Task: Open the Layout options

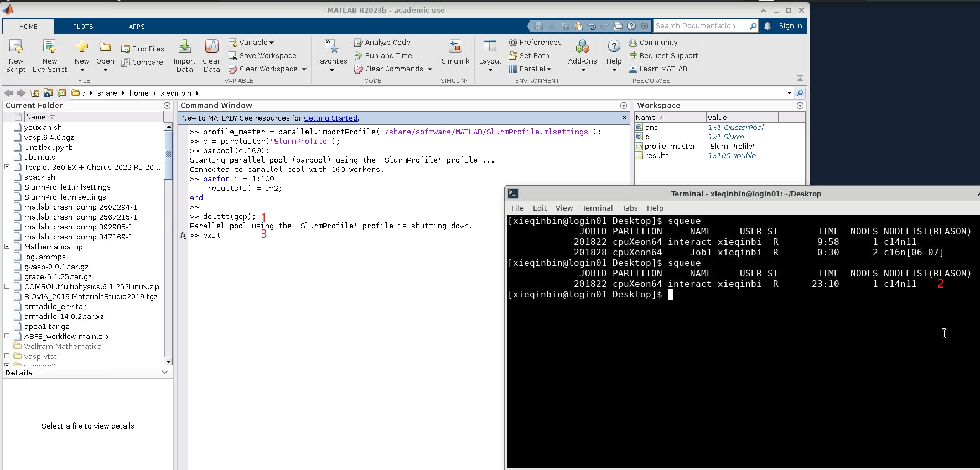Action: (x=490, y=56)
